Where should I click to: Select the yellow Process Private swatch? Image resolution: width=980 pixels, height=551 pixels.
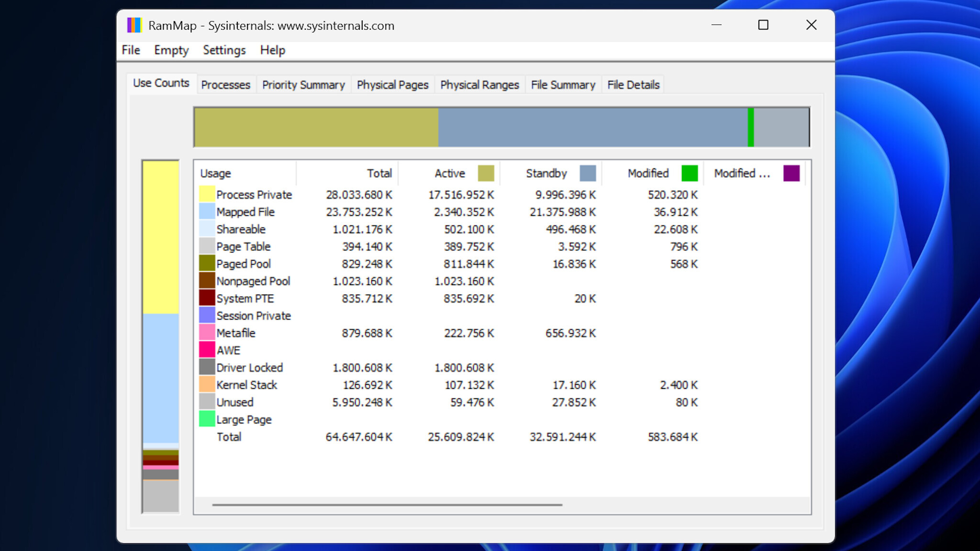tap(206, 194)
